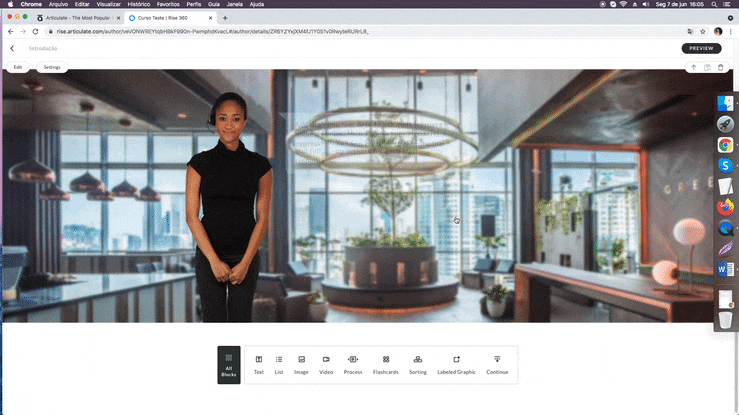This screenshot has height=415, width=739.
Task: Open the block Settings
Action: [52, 67]
